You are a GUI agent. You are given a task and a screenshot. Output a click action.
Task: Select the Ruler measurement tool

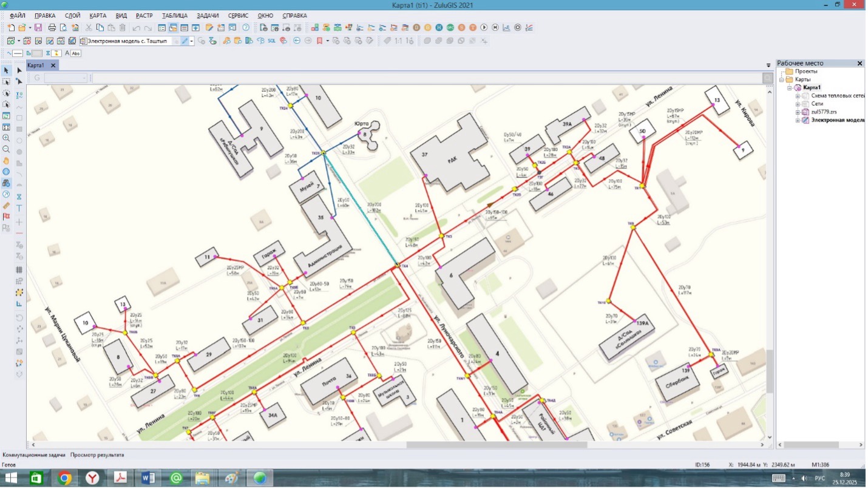tap(7, 206)
